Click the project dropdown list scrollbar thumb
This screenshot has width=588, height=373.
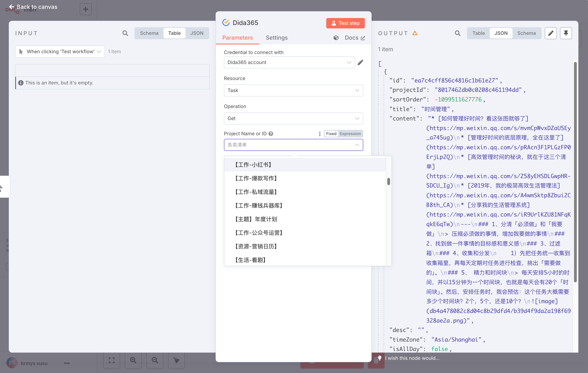(x=388, y=181)
